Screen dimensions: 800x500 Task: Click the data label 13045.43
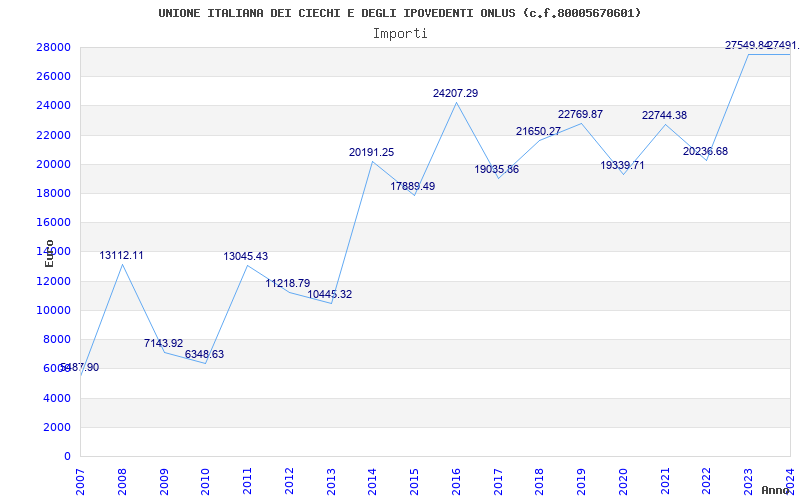point(245,256)
